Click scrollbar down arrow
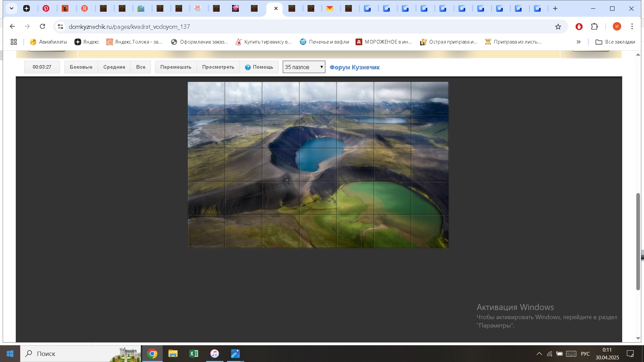Screen dimensions: 644x362 click(638, 339)
